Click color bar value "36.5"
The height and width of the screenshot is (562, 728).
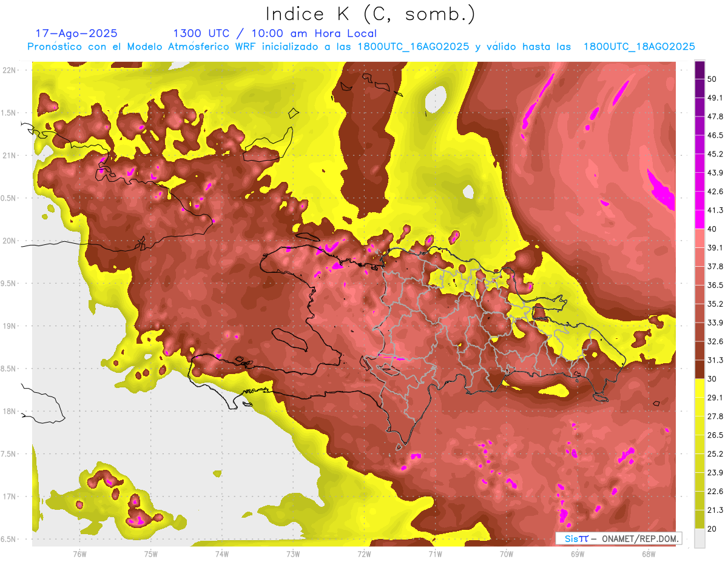pos(715,286)
